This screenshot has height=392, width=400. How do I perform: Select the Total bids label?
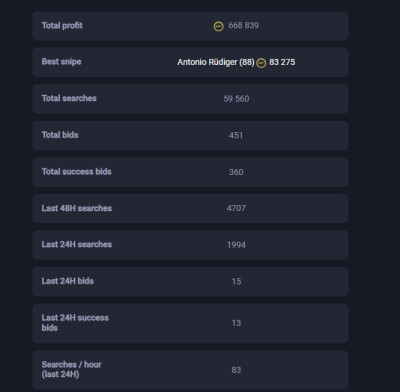tap(60, 135)
